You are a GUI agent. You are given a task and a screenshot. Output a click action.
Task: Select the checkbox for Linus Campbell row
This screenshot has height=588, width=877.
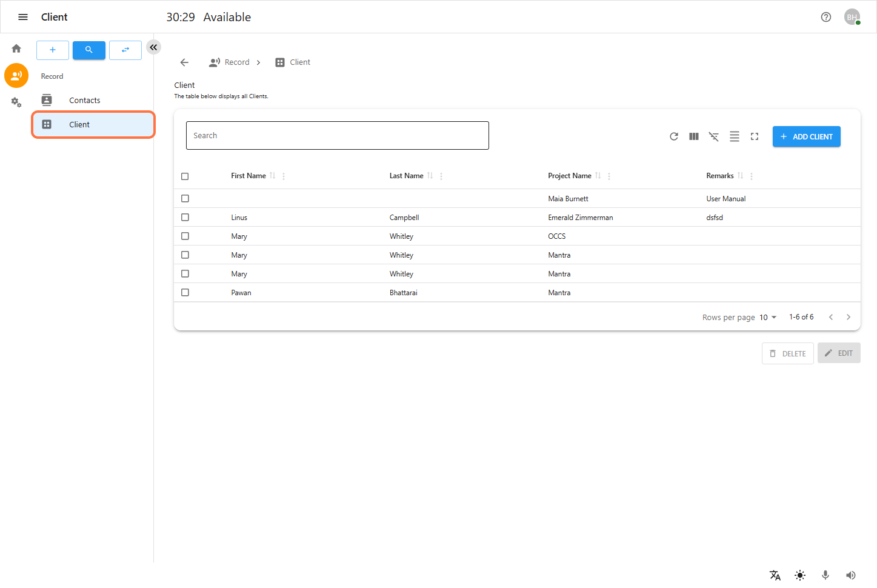point(185,217)
